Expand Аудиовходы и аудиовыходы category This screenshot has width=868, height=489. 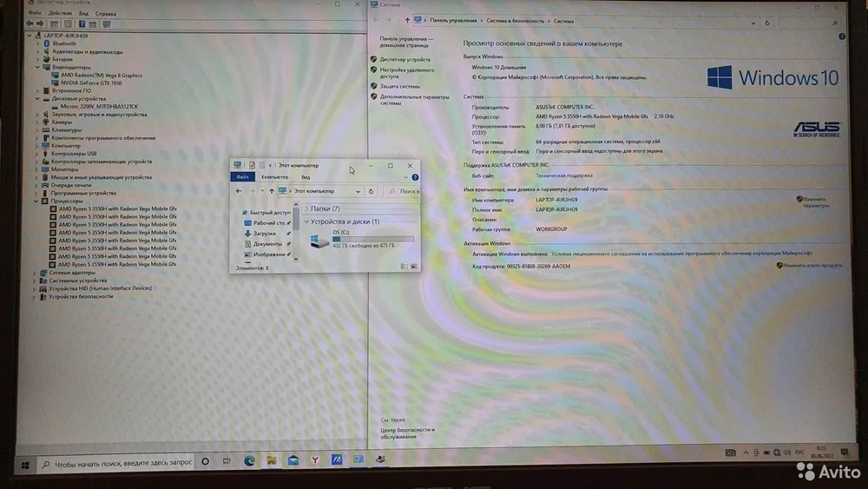(x=38, y=51)
